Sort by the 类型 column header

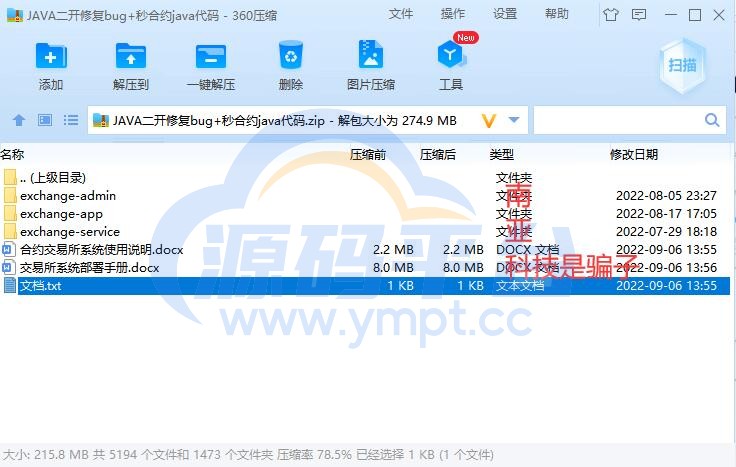tap(501, 154)
